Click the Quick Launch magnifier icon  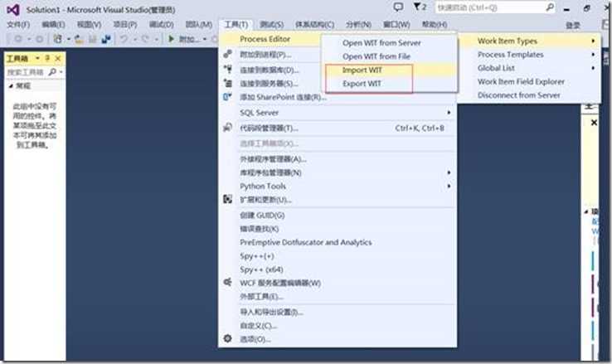(x=550, y=7)
